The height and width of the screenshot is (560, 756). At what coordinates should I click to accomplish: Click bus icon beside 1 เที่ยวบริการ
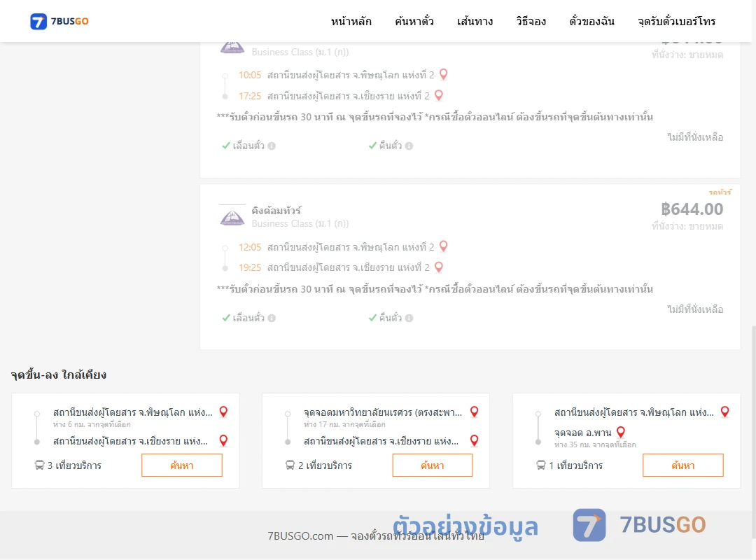point(541,465)
